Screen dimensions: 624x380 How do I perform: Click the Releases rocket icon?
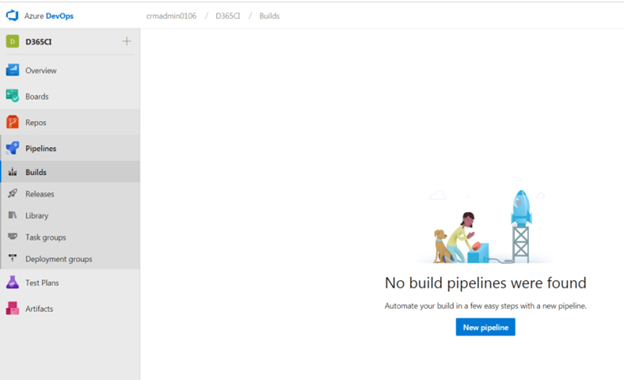(x=13, y=193)
